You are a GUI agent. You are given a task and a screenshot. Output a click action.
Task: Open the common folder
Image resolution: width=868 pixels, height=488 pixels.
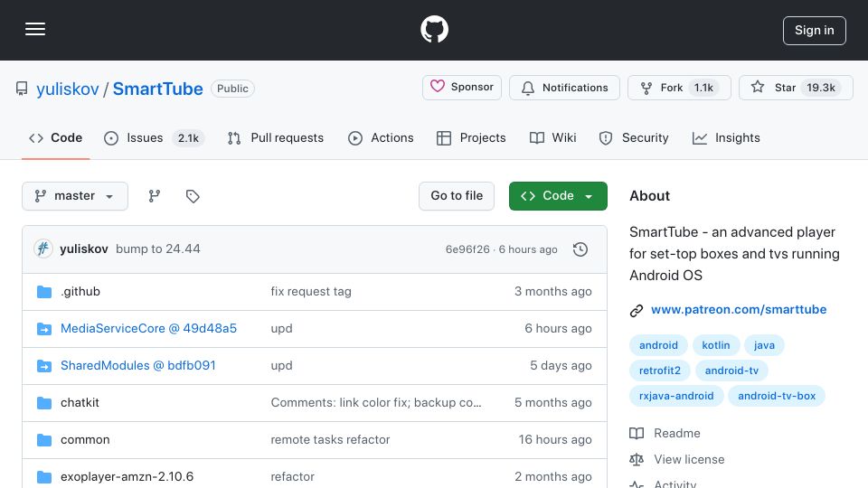coord(85,440)
